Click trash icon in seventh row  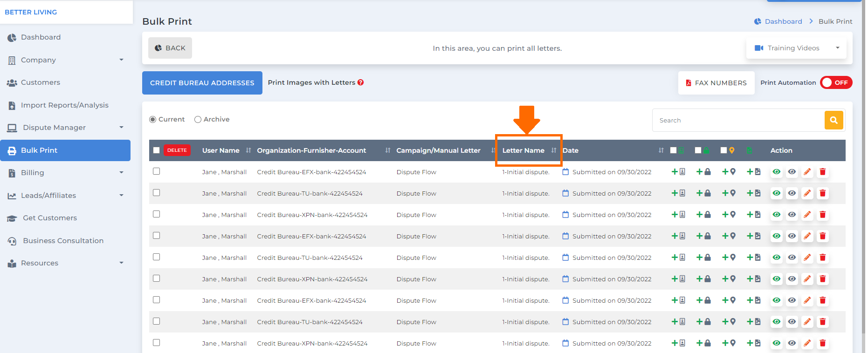point(823,300)
